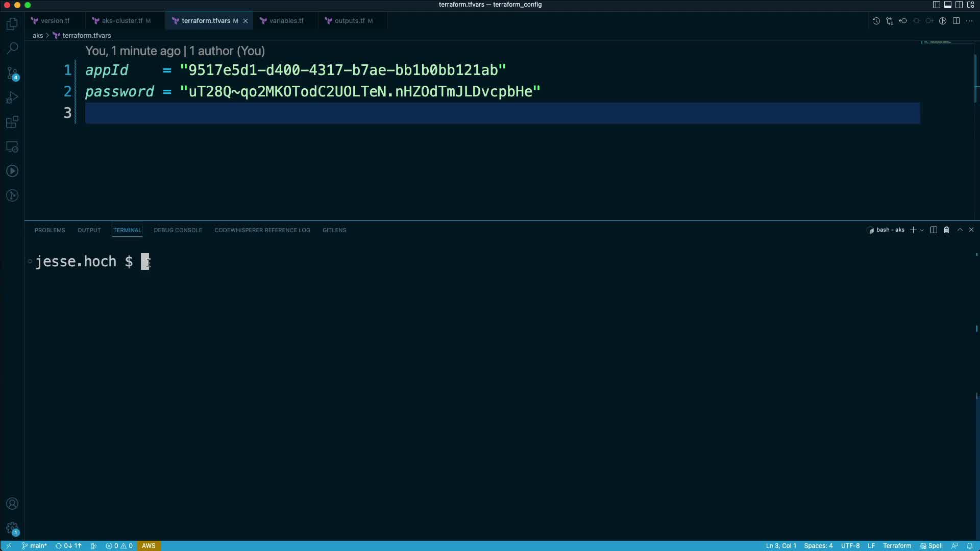
Task: Switch to the PROBLEMS panel tab
Action: [50, 230]
